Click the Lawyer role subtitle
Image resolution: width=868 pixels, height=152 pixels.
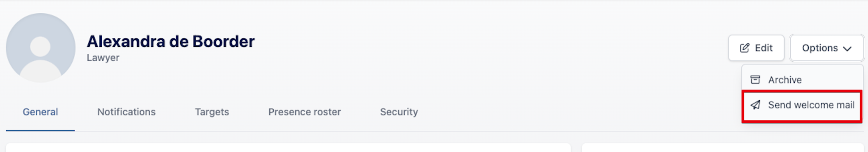(103, 58)
